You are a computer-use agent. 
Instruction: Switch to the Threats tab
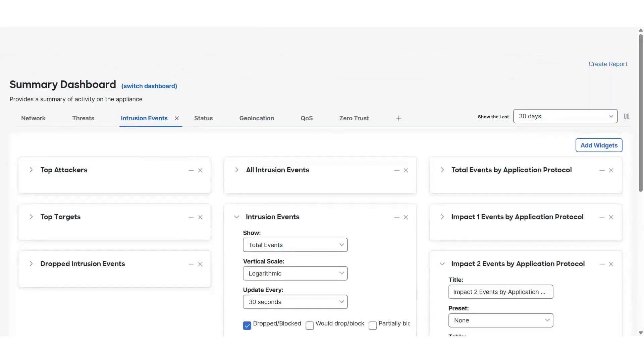tap(83, 118)
